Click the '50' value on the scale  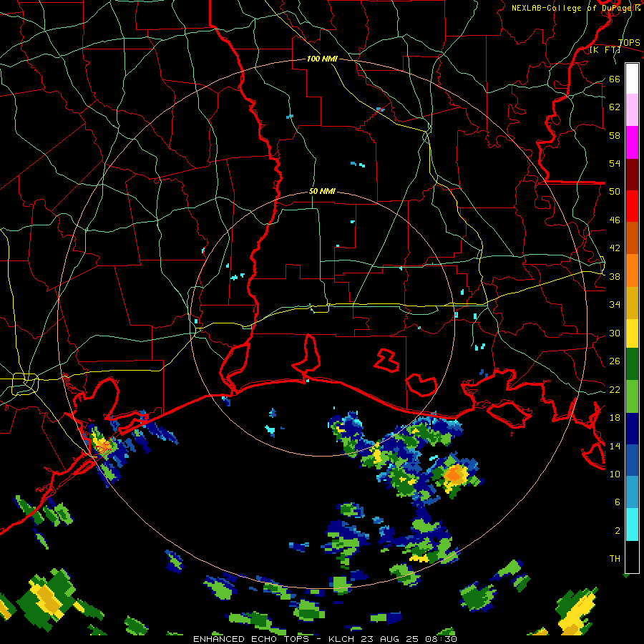(615, 192)
